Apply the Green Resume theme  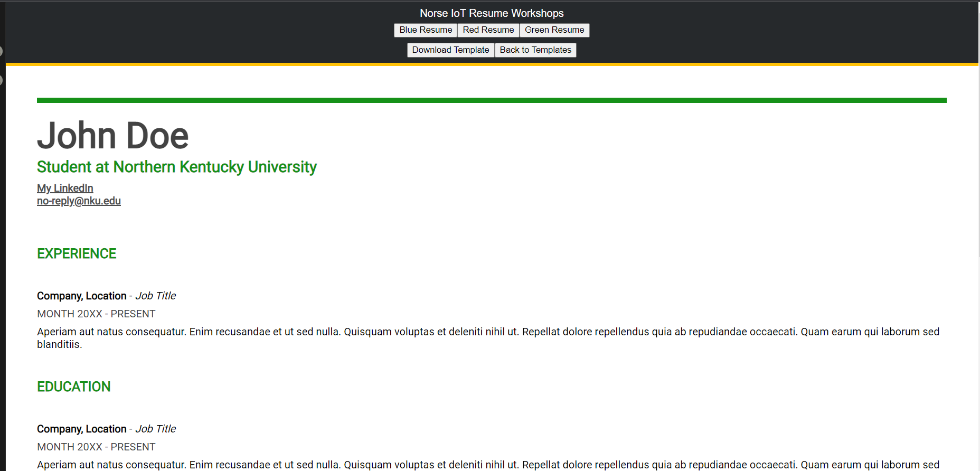pyautogui.click(x=554, y=30)
